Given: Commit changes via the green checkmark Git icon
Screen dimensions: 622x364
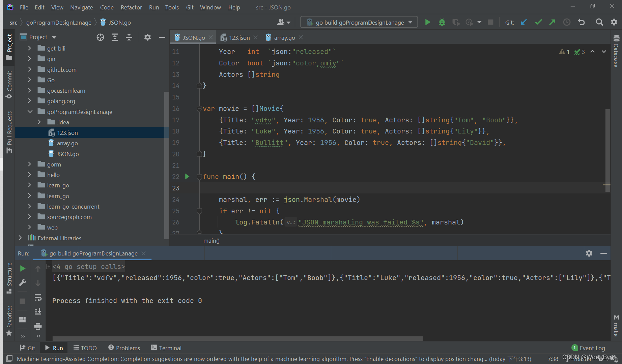Looking at the screenshot, I should (x=538, y=22).
